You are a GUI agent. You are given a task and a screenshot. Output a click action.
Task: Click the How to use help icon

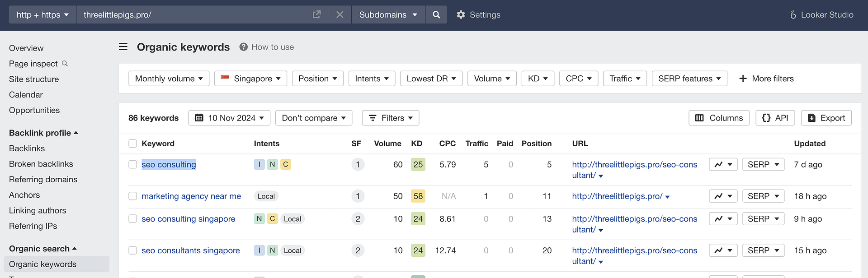pyautogui.click(x=244, y=47)
